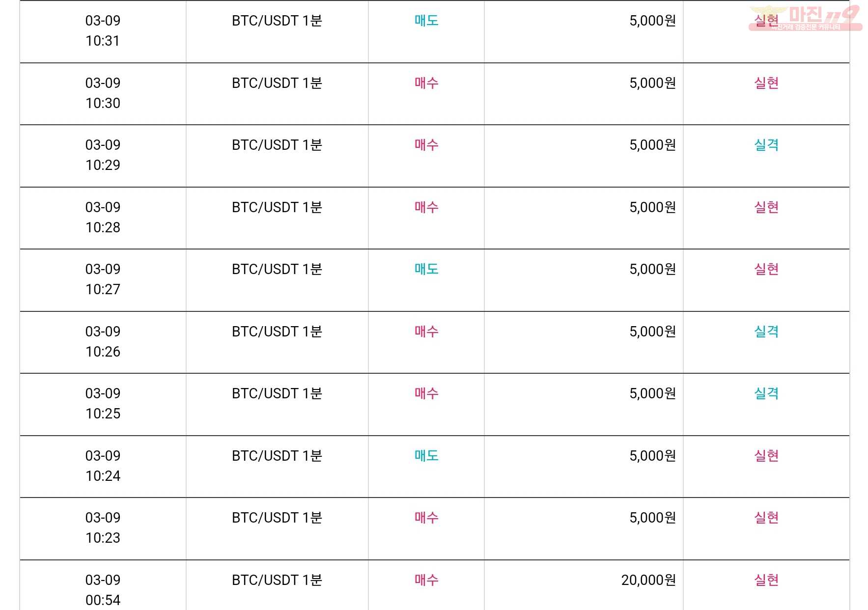Select BTC/USDT 1분 in the 00:54 row
Image resolution: width=868 pixels, height=610 pixels.
(x=277, y=580)
